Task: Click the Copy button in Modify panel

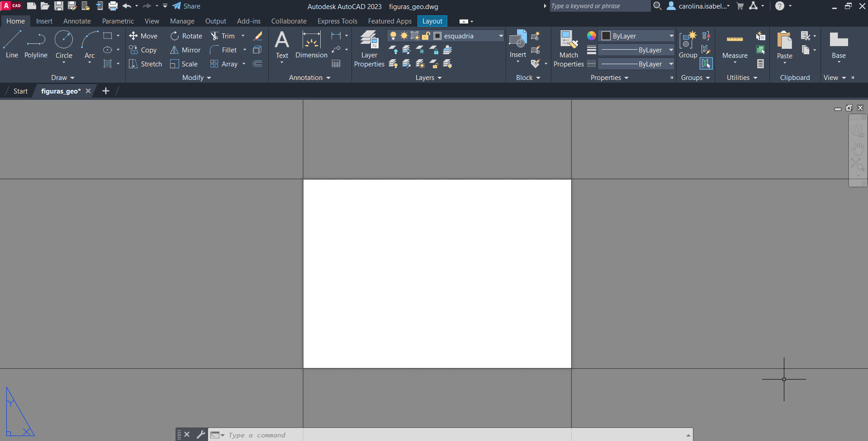Action: coord(143,50)
